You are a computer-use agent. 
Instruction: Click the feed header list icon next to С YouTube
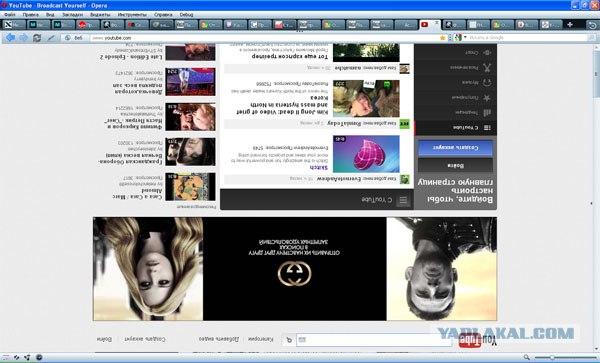tap(403, 200)
